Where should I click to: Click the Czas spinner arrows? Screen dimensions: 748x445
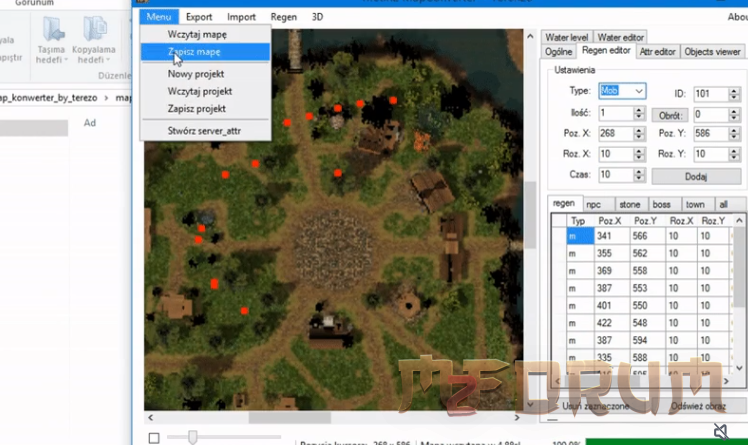point(639,175)
